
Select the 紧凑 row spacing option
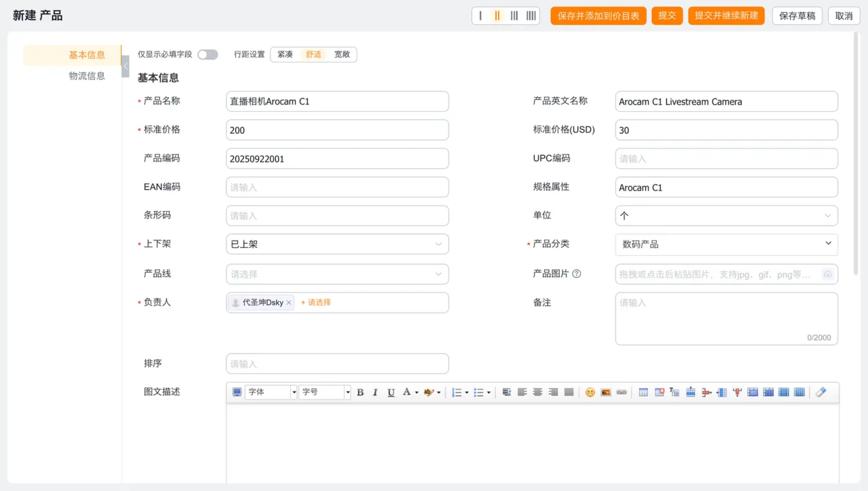point(285,54)
